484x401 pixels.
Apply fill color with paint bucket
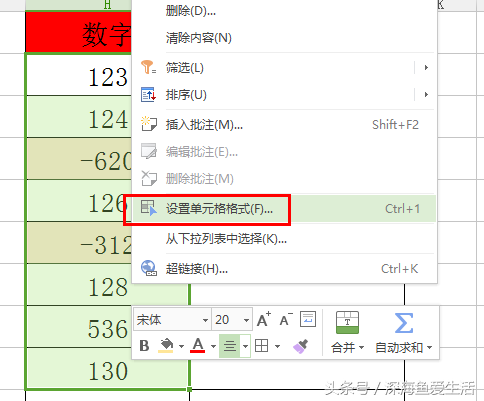coord(166,346)
